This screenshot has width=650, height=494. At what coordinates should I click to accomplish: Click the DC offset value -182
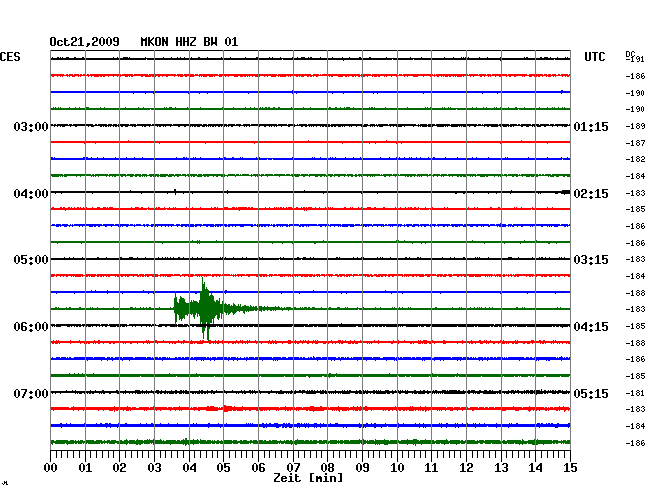click(635, 159)
